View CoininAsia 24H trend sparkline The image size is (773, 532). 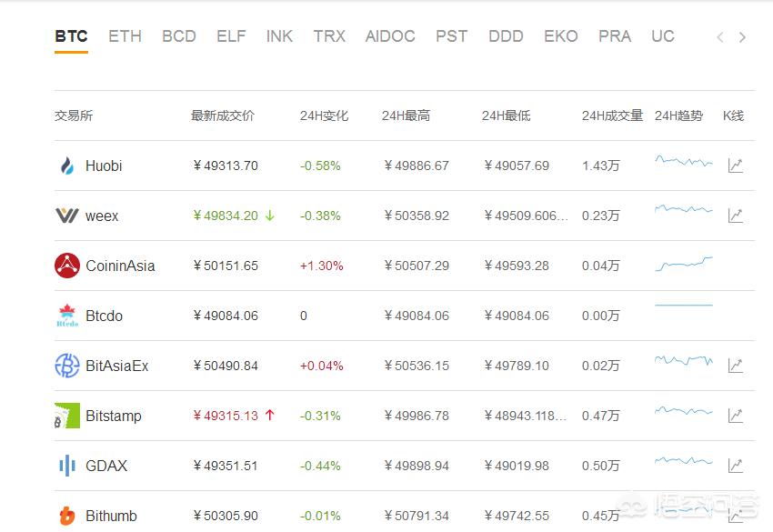click(683, 265)
